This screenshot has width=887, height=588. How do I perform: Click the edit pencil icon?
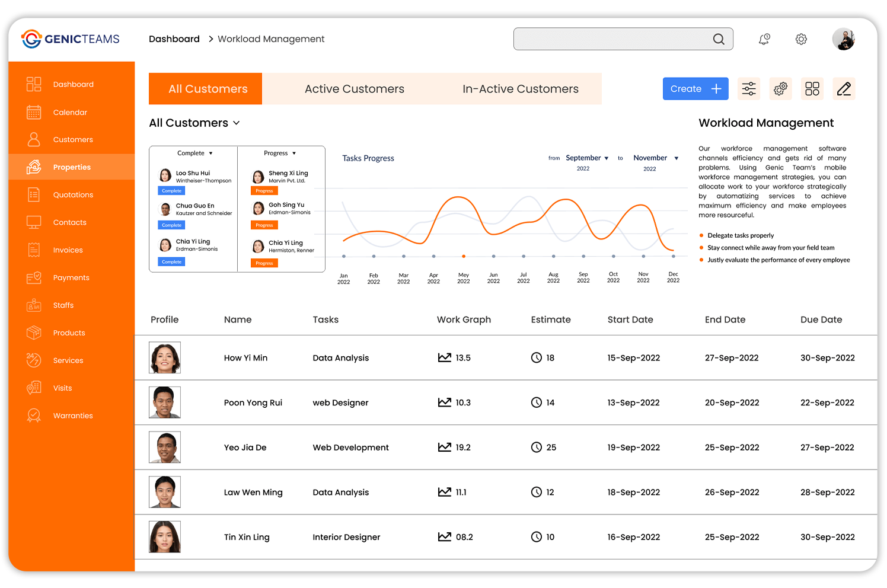[x=844, y=89]
